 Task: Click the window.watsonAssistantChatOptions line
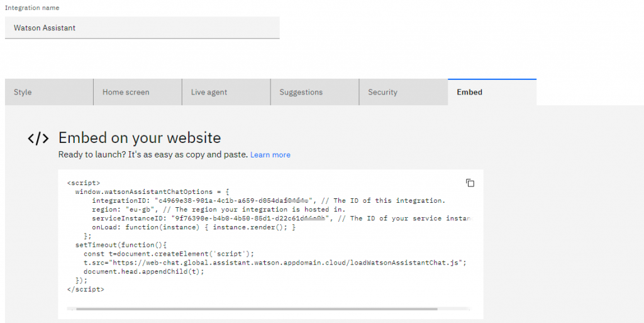click(x=152, y=192)
